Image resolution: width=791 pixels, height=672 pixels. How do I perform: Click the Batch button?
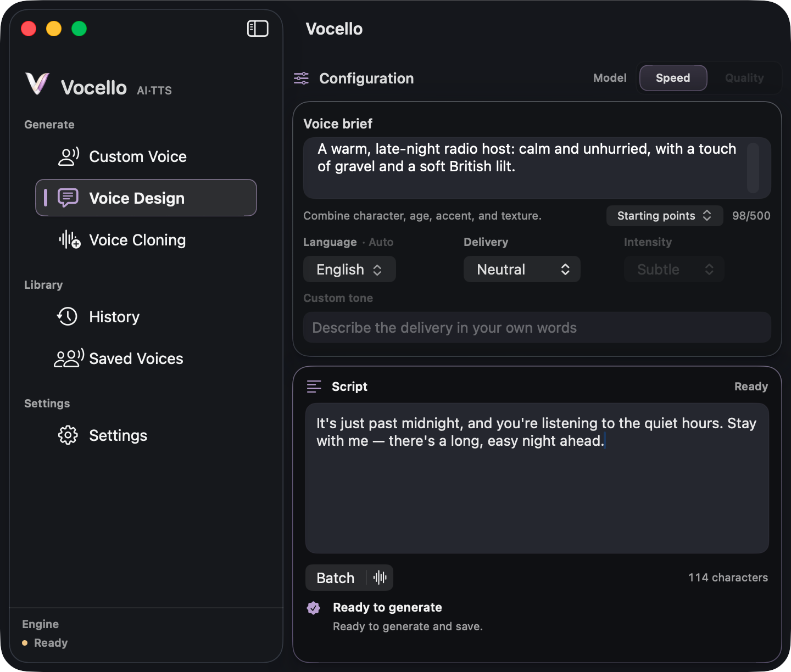(336, 578)
